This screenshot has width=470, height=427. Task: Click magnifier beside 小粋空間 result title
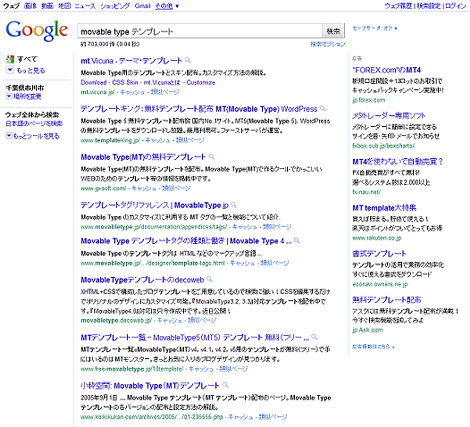(x=225, y=385)
